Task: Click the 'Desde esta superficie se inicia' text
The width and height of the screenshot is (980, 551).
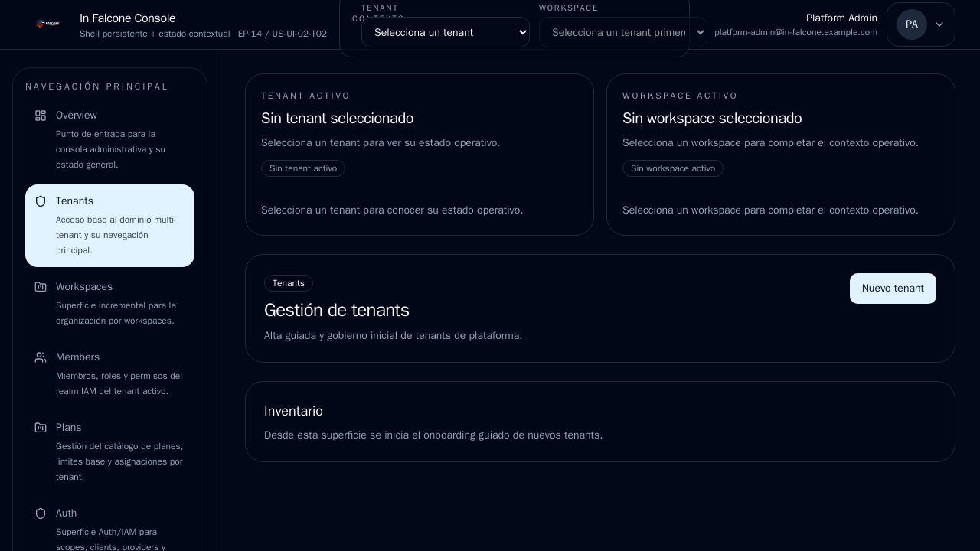Action: 433,435
